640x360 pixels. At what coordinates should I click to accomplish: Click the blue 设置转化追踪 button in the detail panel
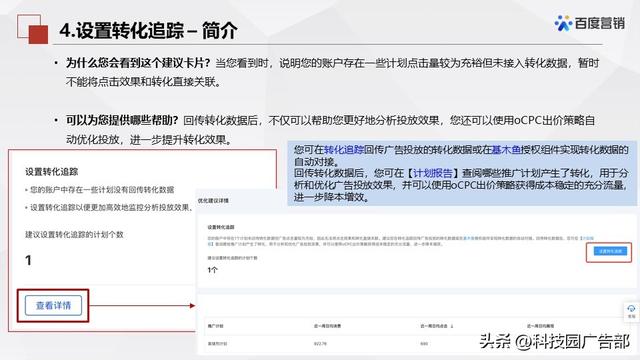click(x=610, y=251)
